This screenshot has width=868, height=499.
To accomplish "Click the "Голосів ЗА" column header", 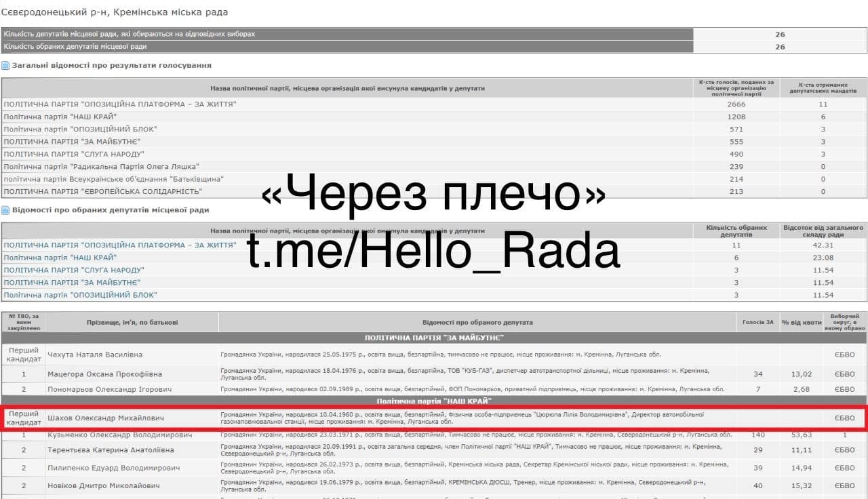I will point(757,323).
